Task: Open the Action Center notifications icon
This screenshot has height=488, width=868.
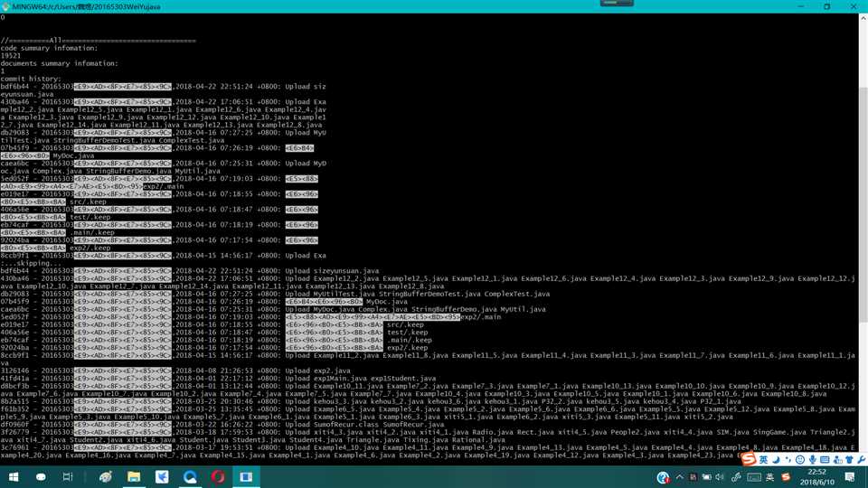Action: 850,477
